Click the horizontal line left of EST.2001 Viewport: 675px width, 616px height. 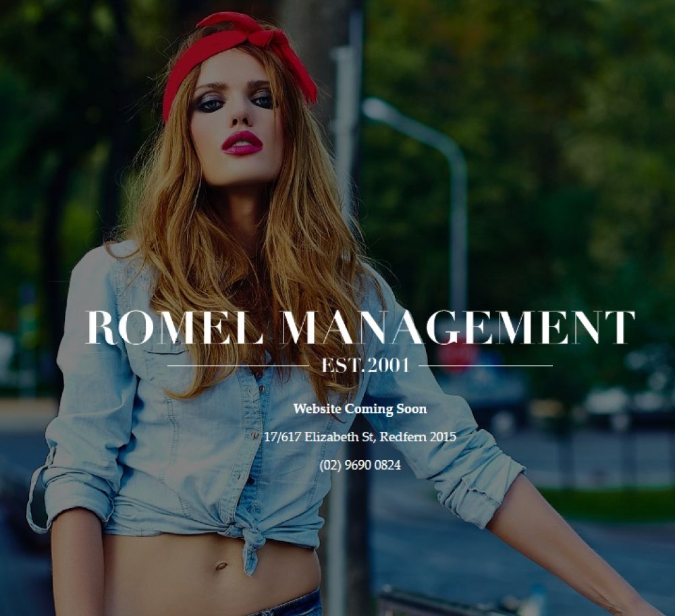(238, 366)
